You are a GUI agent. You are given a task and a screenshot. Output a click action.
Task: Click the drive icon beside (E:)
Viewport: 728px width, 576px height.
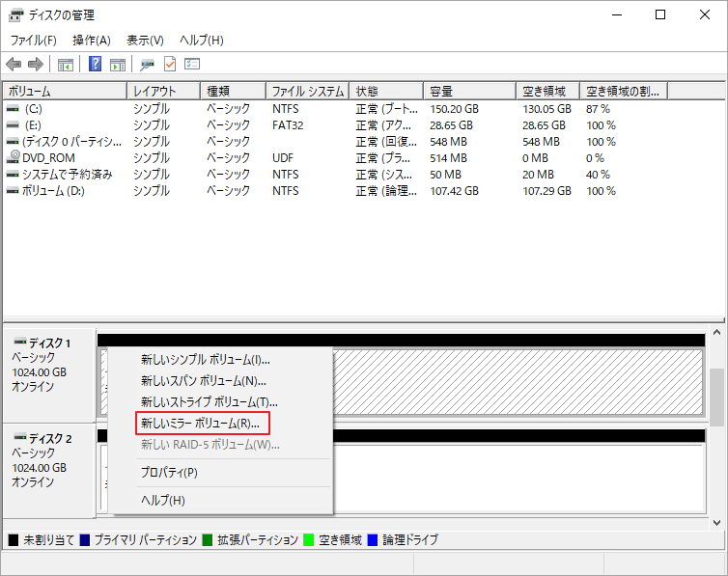point(13,125)
